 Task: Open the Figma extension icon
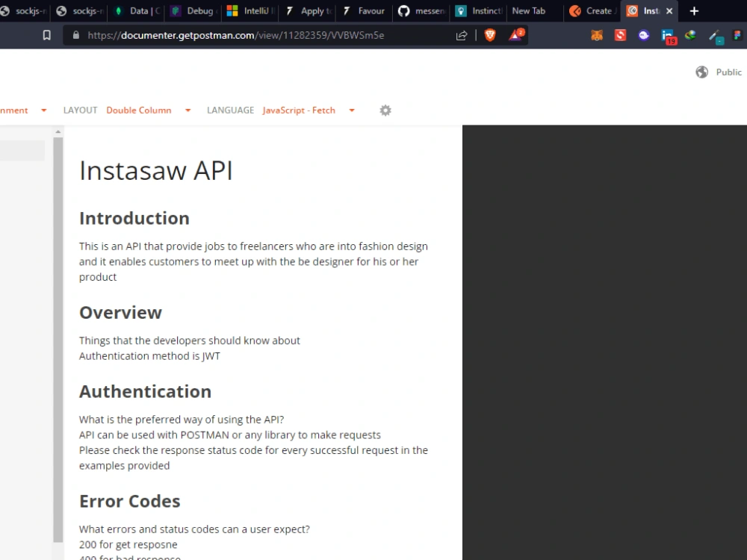tap(736, 34)
